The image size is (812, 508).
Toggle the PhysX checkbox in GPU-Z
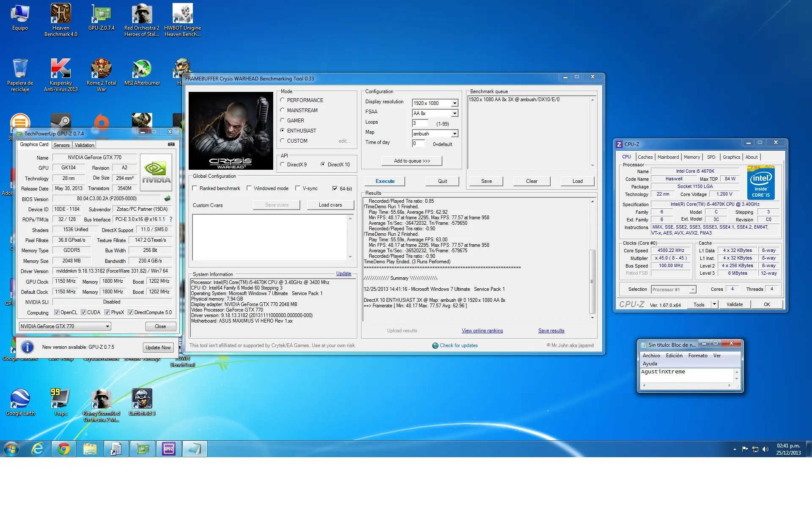coord(107,312)
